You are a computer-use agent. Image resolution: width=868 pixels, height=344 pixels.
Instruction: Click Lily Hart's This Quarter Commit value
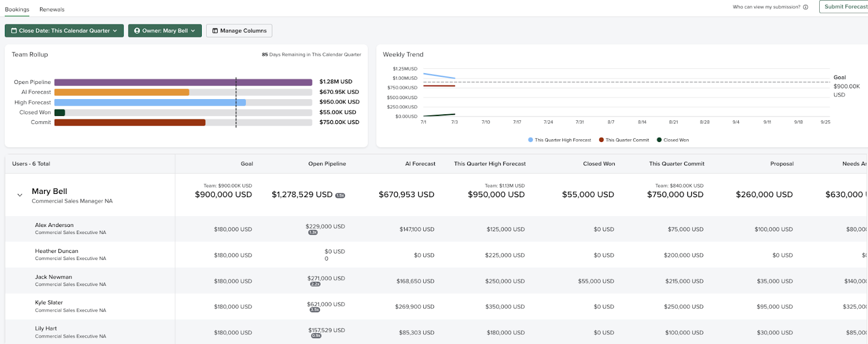pos(685,333)
